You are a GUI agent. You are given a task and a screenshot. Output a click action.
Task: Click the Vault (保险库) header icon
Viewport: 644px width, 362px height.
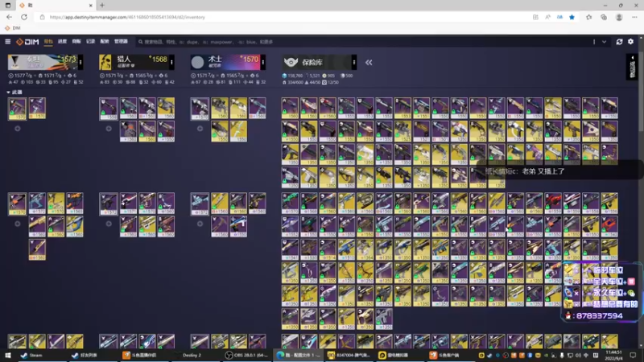tap(291, 62)
